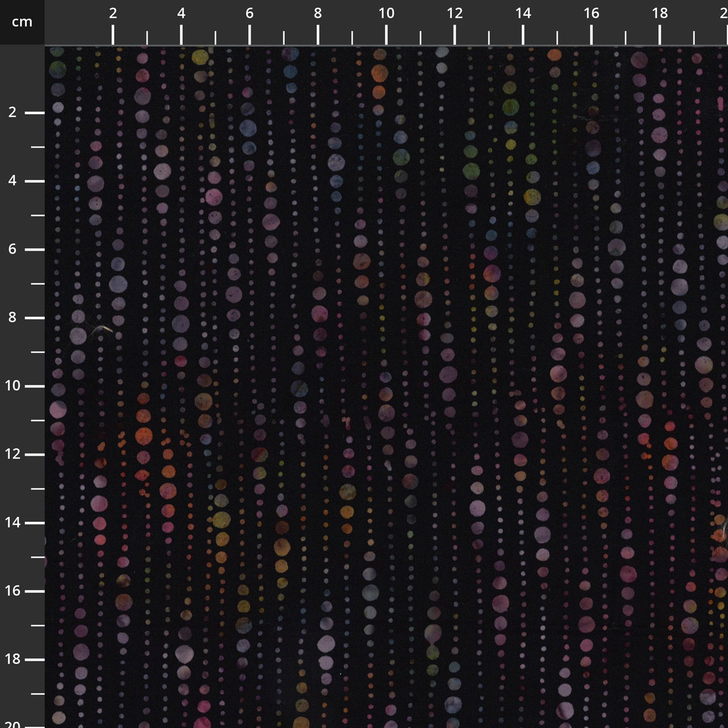The width and height of the screenshot is (728, 728).
Task: Select the 8 mark on the horizontal ruler
Action: click(318, 14)
